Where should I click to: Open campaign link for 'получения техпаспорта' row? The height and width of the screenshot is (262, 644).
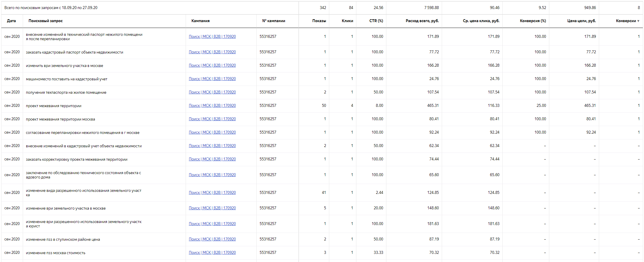click(212, 92)
